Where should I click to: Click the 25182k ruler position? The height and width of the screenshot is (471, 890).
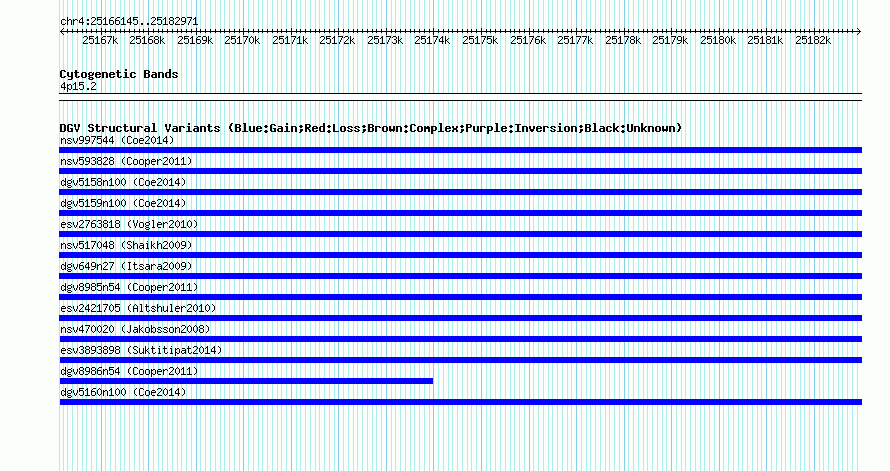tap(813, 40)
